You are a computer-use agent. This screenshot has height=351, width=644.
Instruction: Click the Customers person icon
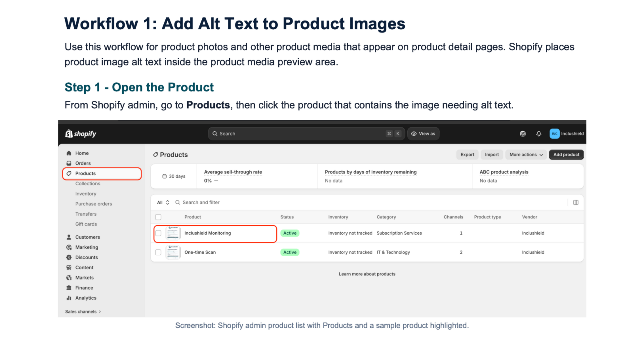pos(69,237)
